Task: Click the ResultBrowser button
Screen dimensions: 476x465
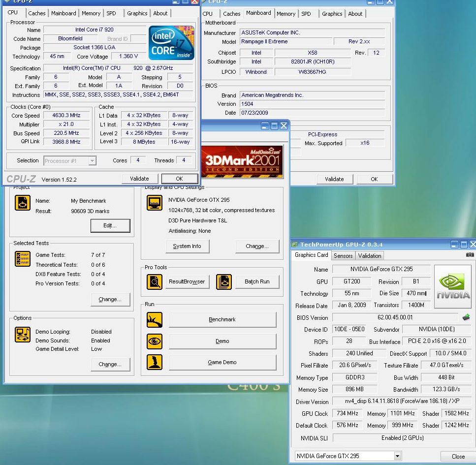Action: click(x=187, y=281)
